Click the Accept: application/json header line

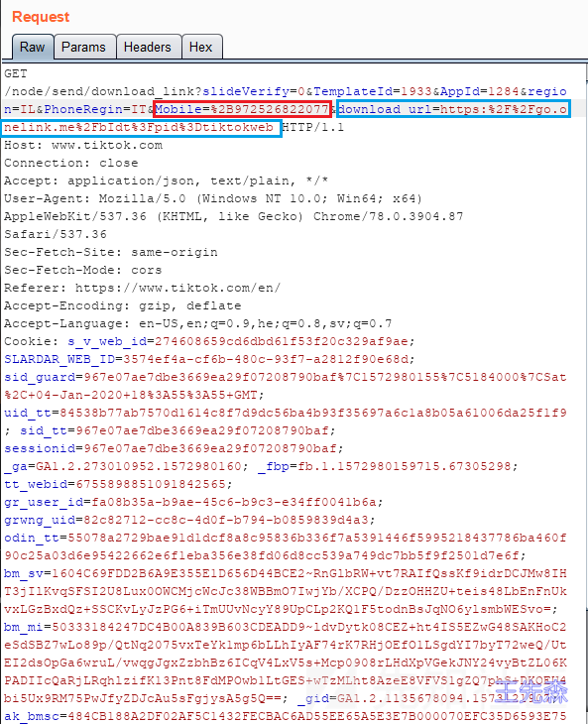pyautogui.click(x=167, y=181)
